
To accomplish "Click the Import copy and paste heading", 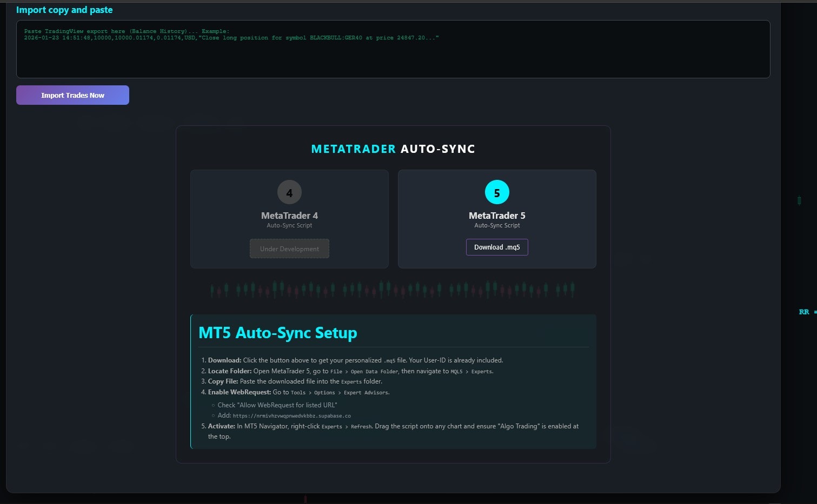I will [x=64, y=10].
